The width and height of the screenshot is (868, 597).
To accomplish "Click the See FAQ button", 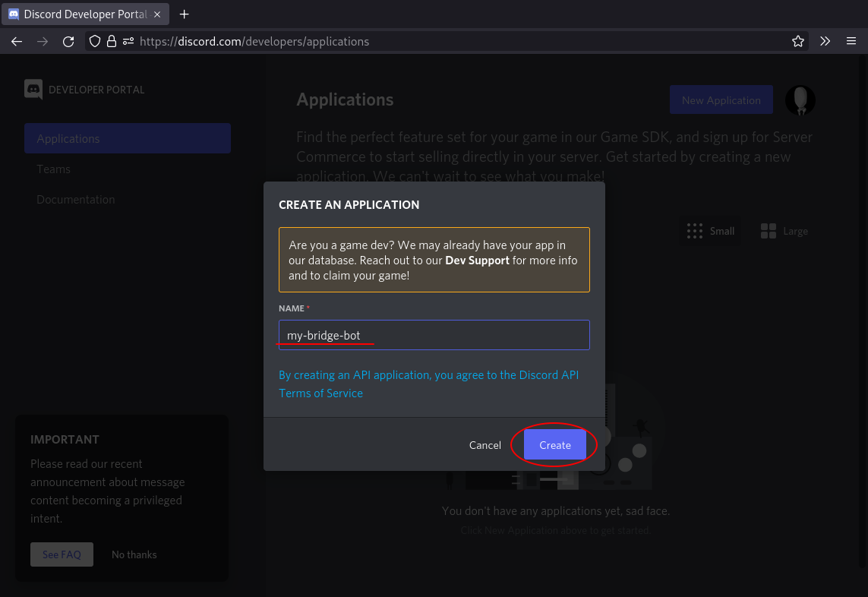I will click(62, 554).
